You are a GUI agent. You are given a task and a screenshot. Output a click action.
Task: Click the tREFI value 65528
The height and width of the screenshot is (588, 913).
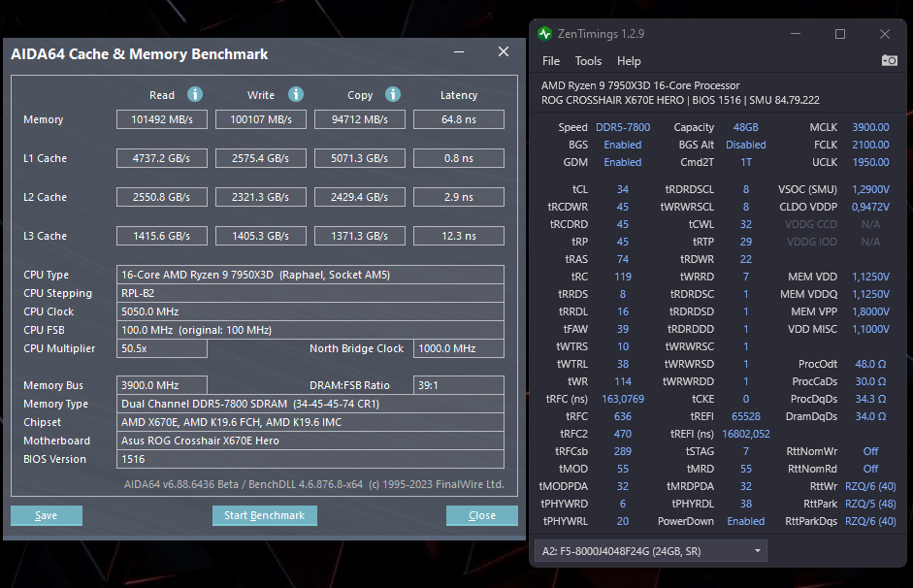[x=746, y=416]
